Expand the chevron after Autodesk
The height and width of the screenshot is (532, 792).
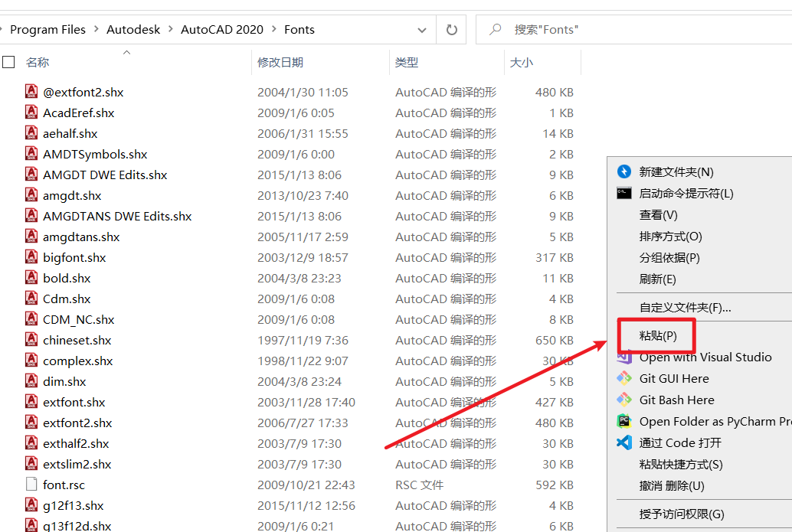click(x=170, y=30)
